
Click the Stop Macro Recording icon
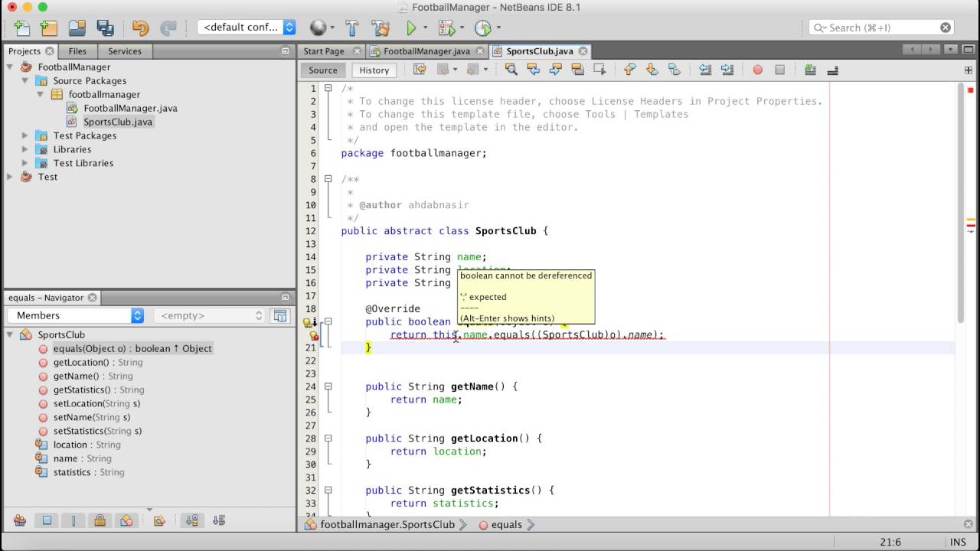(x=780, y=70)
